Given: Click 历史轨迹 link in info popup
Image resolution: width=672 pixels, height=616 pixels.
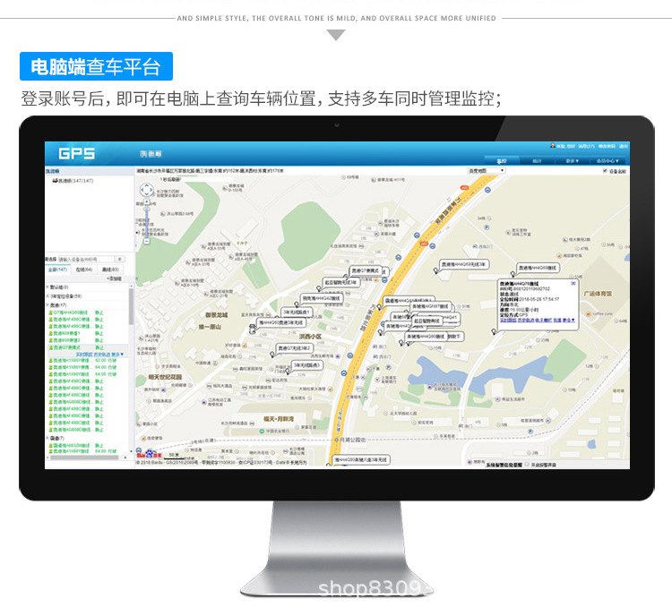Looking at the screenshot, I should pyautogui.click(x=526, y=320).
